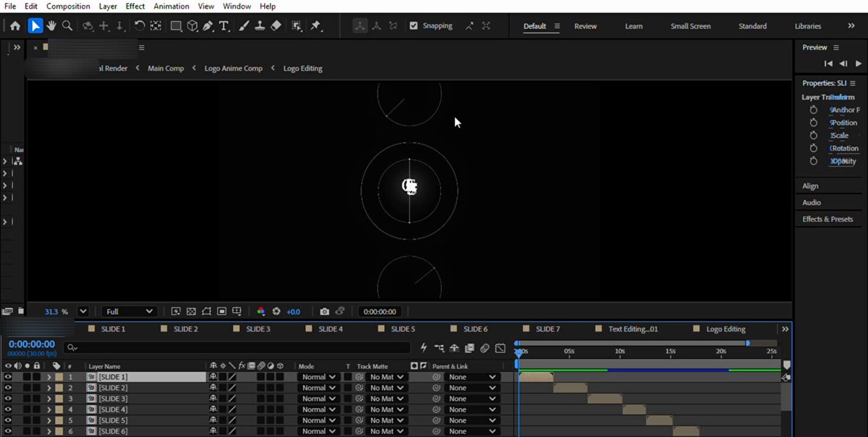The width and height of the screenshot is (868, 437).
Task: Toggle the Position stopwatch in Properties
Action: click(814, 123)
